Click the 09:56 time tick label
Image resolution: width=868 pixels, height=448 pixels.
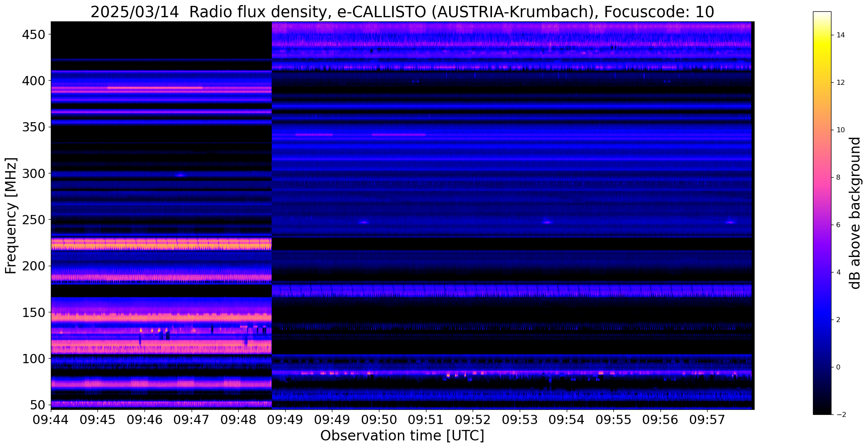click(x=660, y=420)
